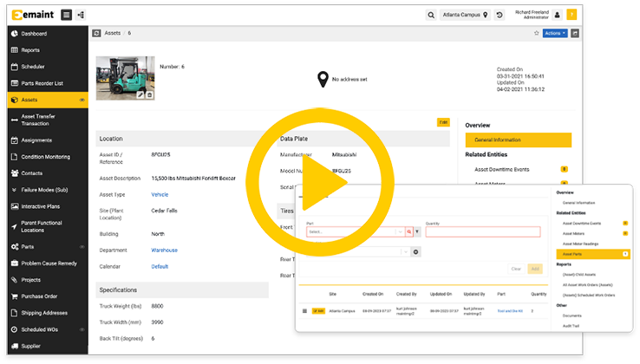
Task: Open the hierarchy tree icon
Action: click(81, 15)
